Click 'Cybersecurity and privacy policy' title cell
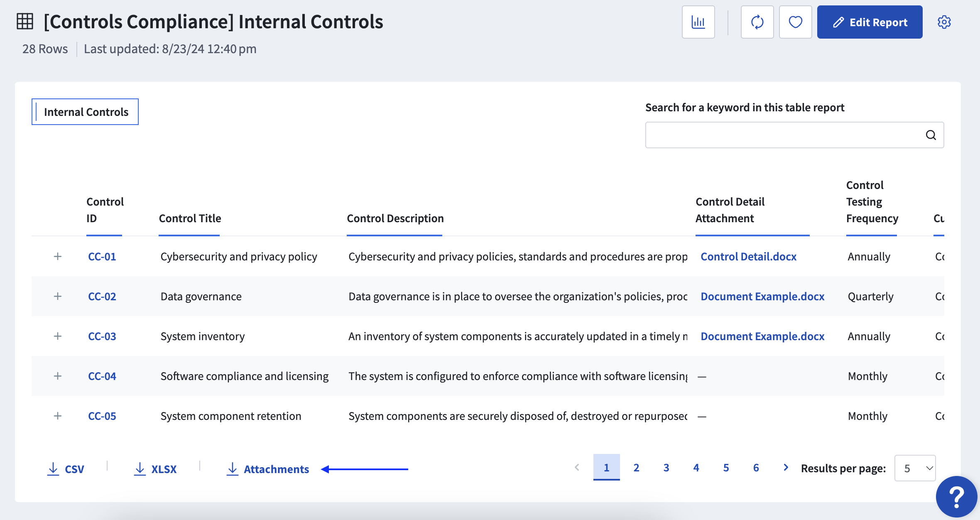Screen dimensions: 980x520 (239, 257)
